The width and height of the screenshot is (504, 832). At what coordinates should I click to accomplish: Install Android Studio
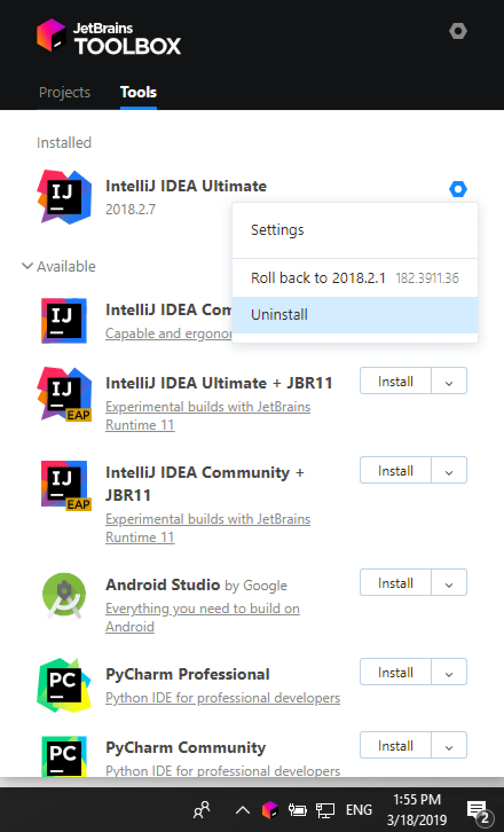395,583
